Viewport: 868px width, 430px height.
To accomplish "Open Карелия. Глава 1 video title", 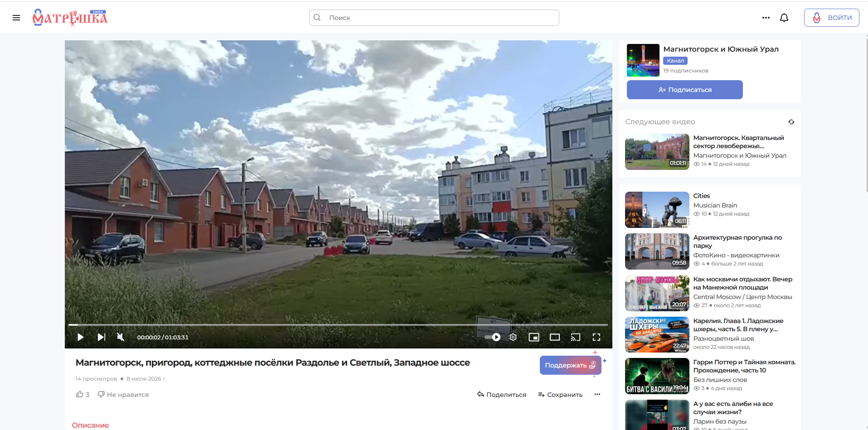I will coord(738,325).
